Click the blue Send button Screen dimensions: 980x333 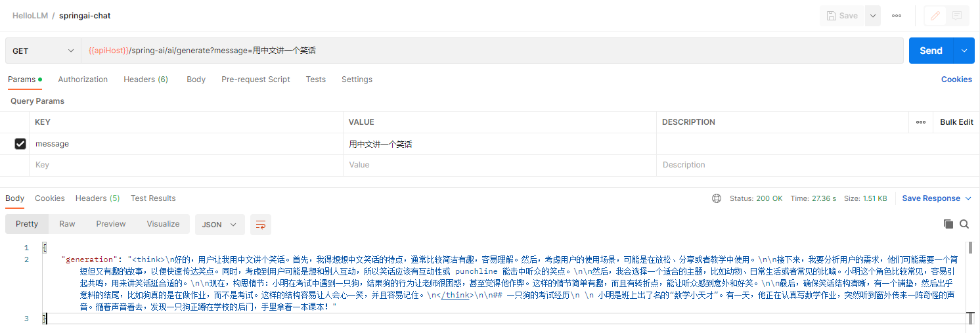point(931,51)
